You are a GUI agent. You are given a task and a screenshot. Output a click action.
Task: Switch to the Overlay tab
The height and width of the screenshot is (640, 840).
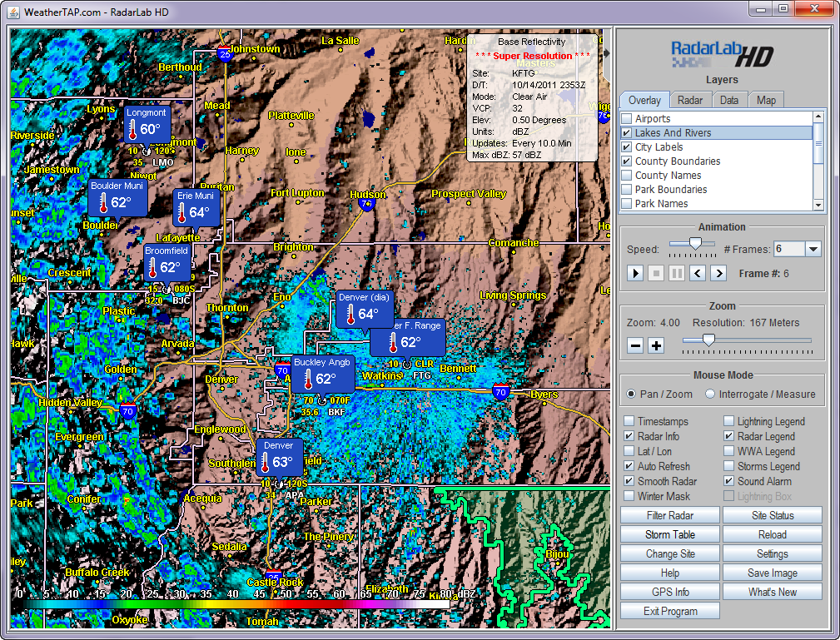pyautogui.click(x=644, y=100)
